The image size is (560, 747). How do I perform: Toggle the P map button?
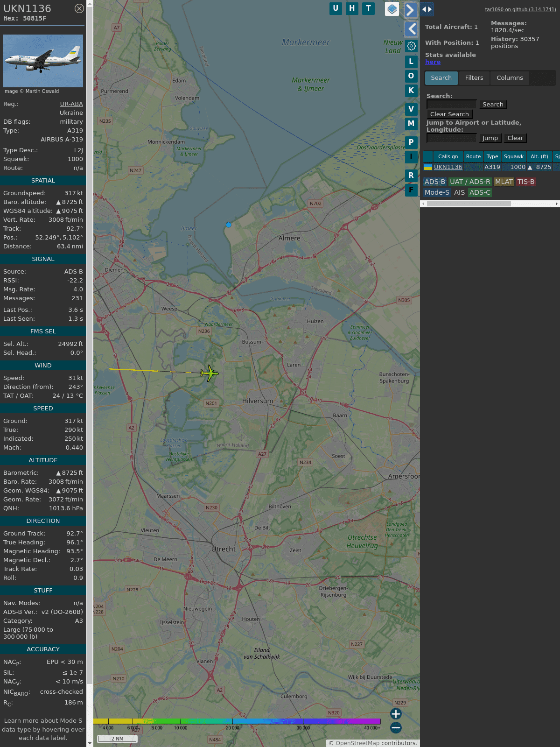(x=411, y=142)
